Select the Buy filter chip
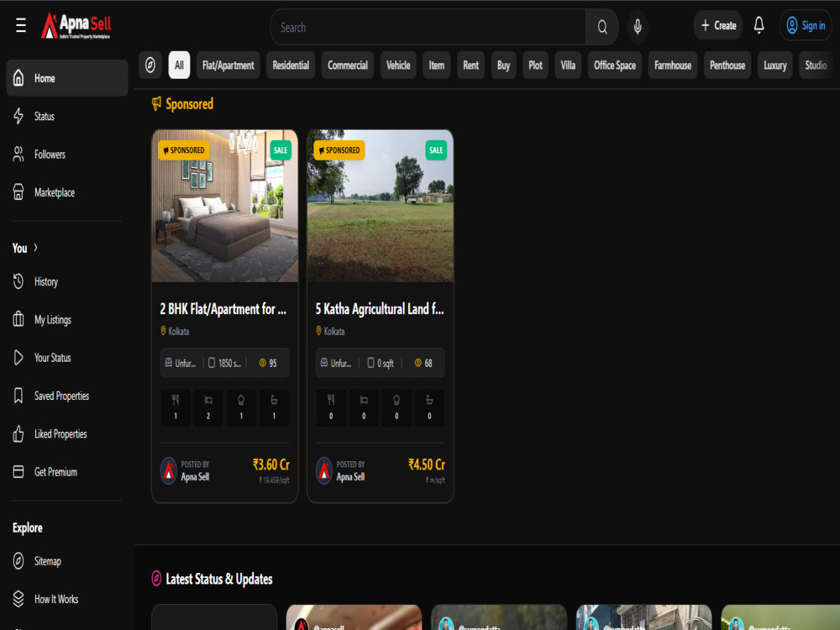This screenshot has height=630, width=840. tap(503, 66)
